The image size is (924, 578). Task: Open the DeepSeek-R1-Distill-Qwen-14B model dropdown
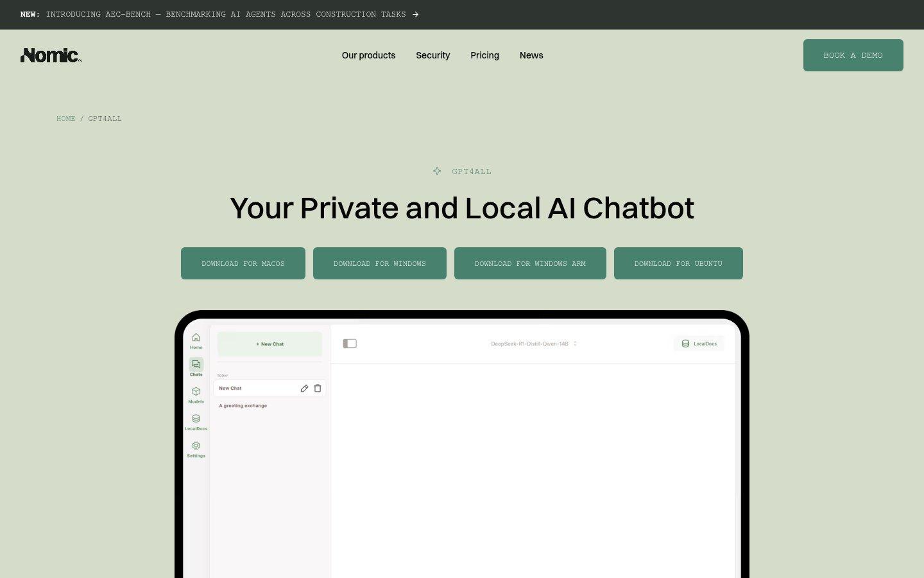tap(534, 344)
